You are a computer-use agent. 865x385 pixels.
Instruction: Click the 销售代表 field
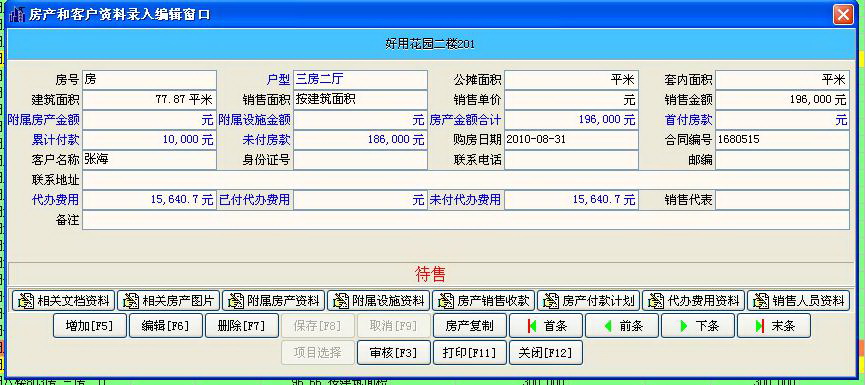click(x=782, y=200)
